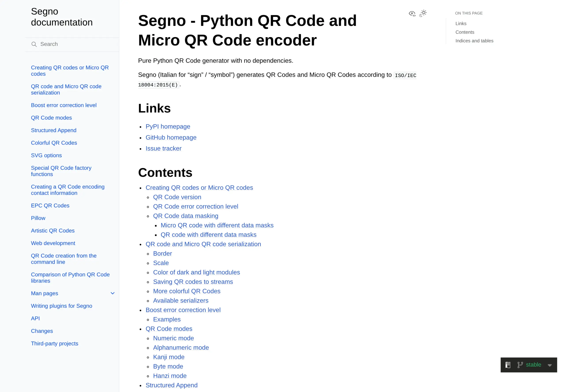Click the Read the Docs book icon
This screenshot has height=392, width=565.
coord(508,365)
